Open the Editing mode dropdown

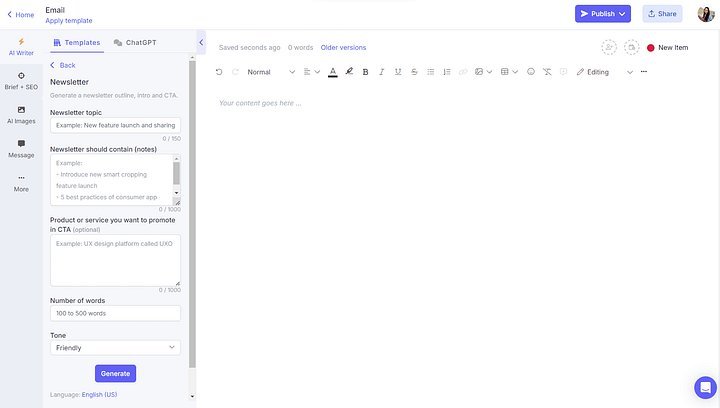[x=605, y=72]
